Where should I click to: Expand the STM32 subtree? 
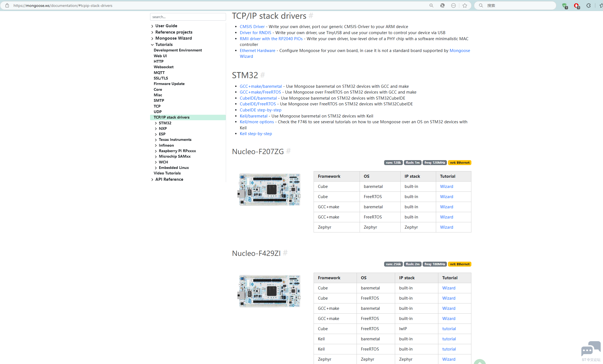point(156,123)
